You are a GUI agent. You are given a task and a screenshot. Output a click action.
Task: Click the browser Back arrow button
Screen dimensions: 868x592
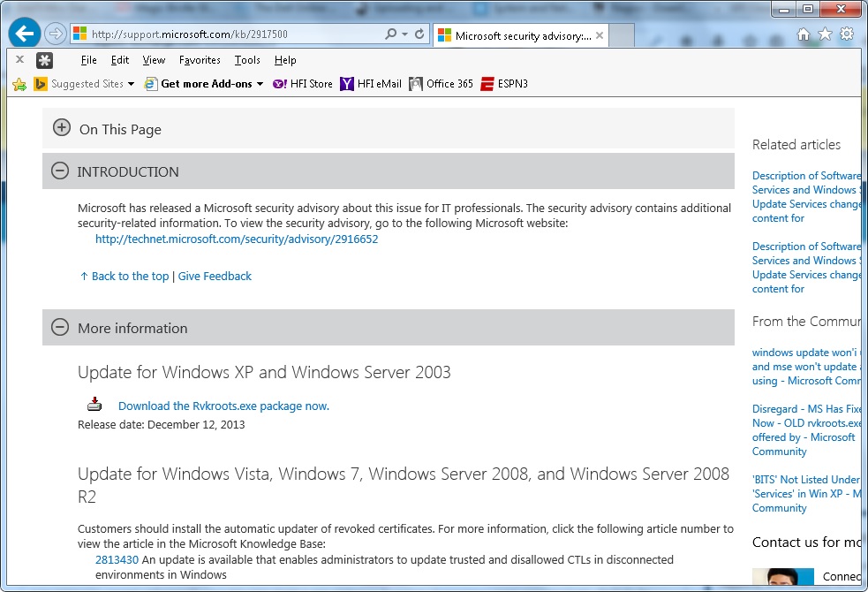tap(25, 34)
